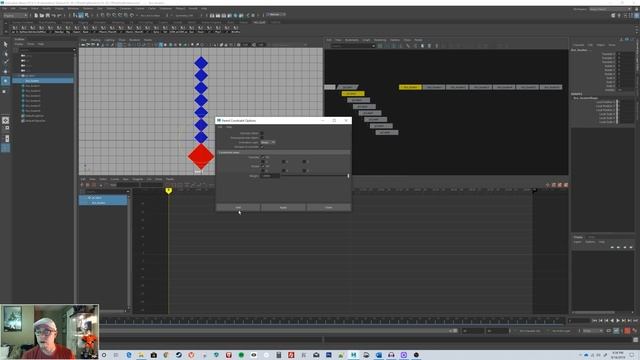
Task: Select the topmost blue diamond in viewport
Action: (x=201, y=63)
